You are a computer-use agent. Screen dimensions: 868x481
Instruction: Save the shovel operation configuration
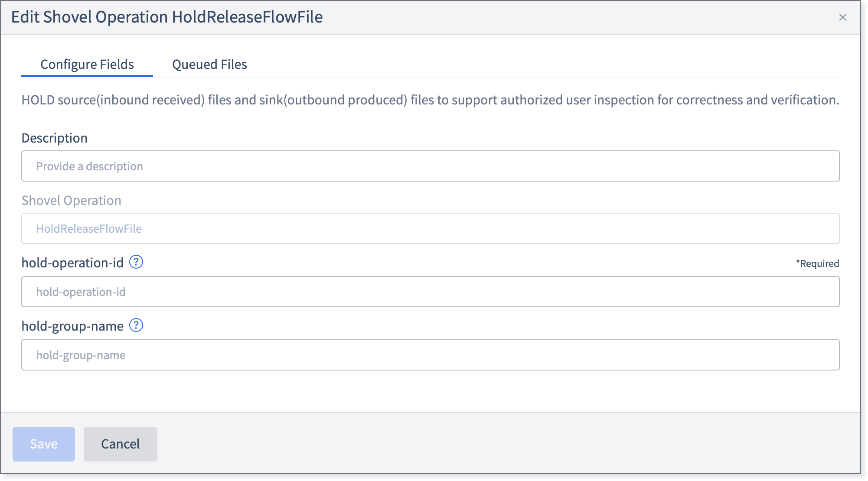point(43,444)
